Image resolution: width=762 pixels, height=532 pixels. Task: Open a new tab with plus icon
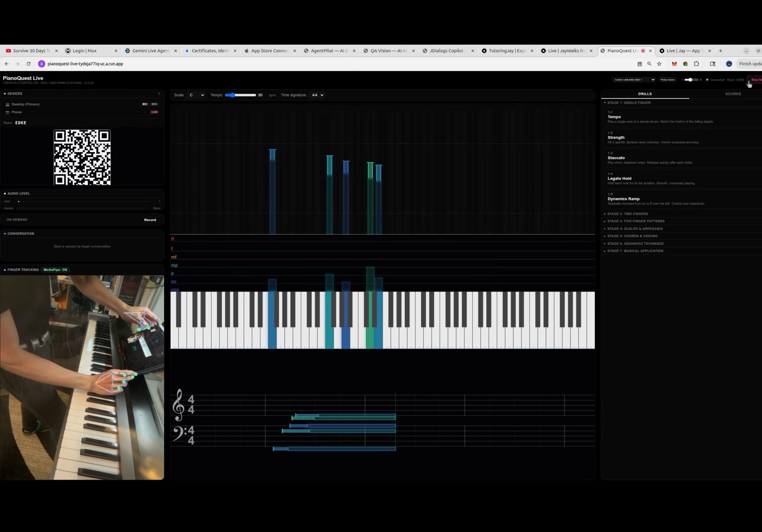coord(721,51)
